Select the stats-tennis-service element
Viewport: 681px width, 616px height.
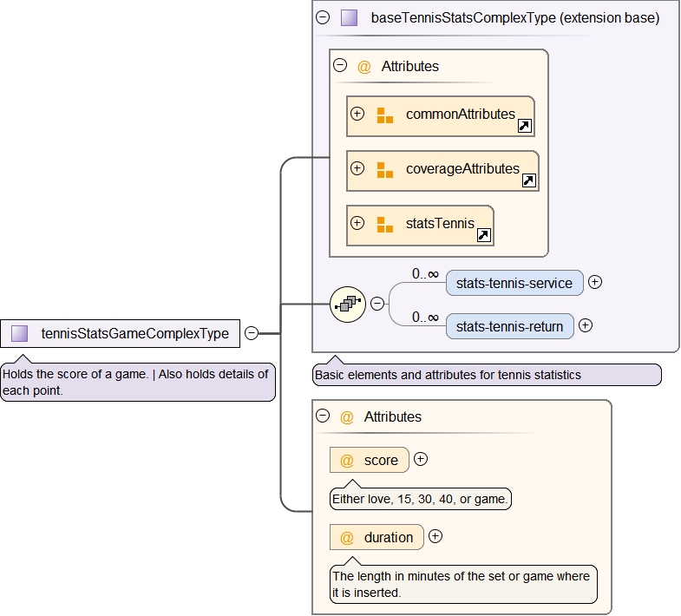tap(514, 283)
